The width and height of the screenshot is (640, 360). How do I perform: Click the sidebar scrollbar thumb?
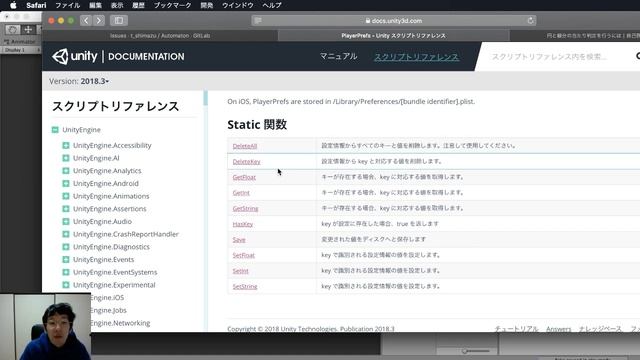(205, 98)
